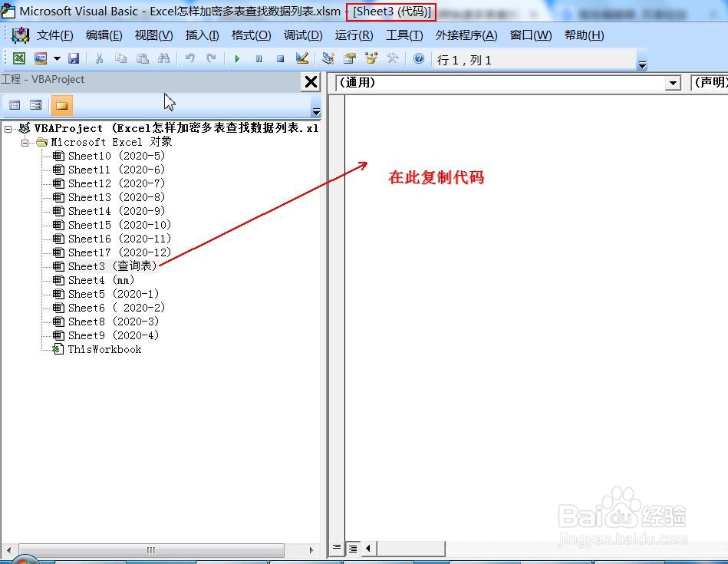Click the Save icon in the toolbar
728x564 pixels.
74,58
